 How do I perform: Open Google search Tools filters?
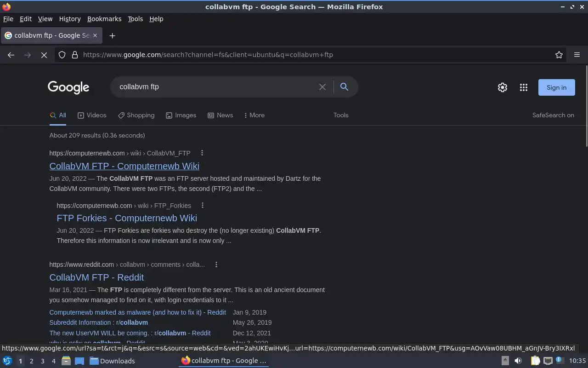(x=341, y=115)
